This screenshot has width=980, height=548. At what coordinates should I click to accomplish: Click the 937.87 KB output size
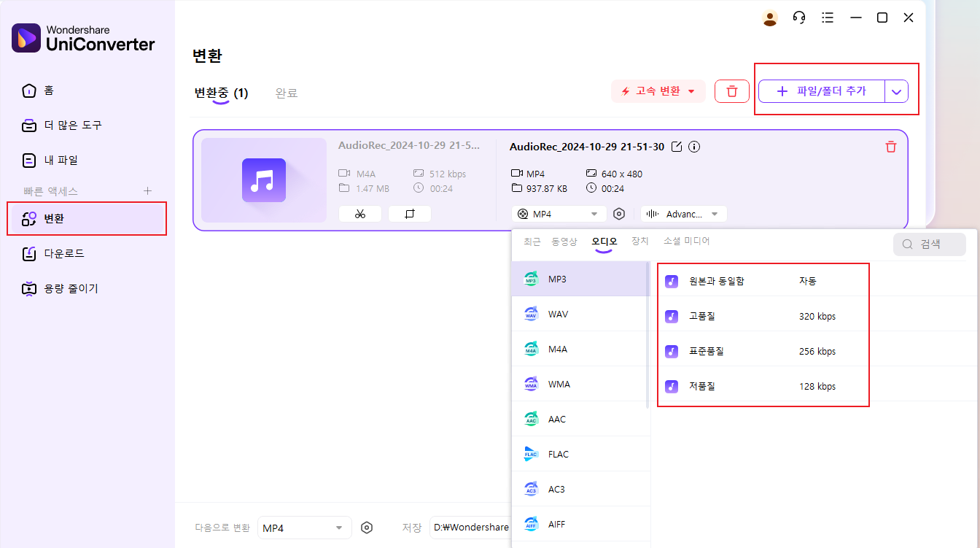[547, 188]
